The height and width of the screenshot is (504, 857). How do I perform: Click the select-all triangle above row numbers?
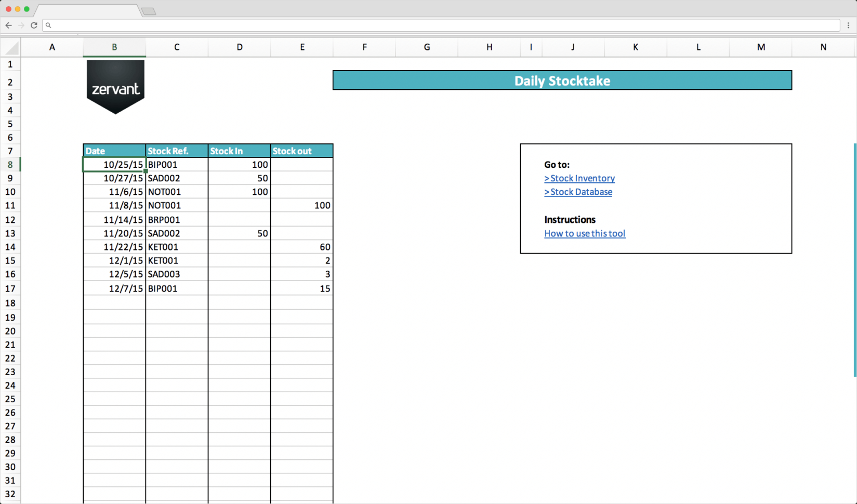[10, 47]
